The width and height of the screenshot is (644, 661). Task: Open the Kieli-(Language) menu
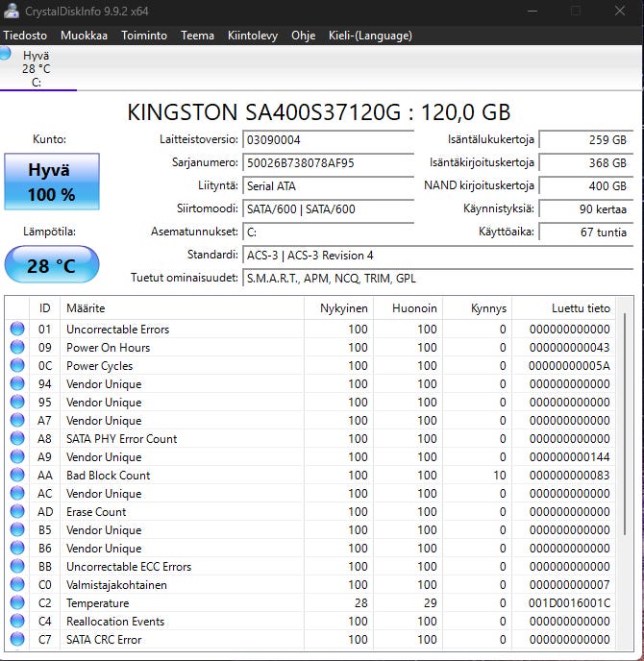(x=370, y=36)
